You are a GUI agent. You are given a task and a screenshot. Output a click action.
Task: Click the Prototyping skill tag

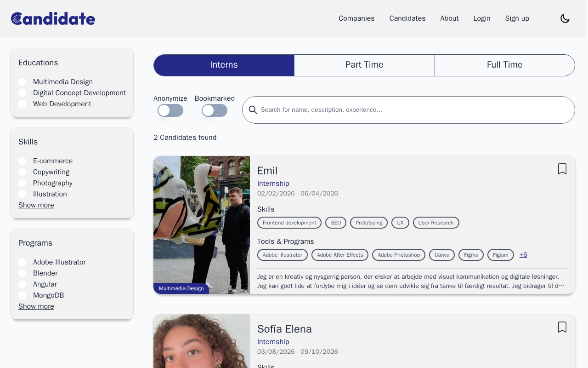(369, 223)
